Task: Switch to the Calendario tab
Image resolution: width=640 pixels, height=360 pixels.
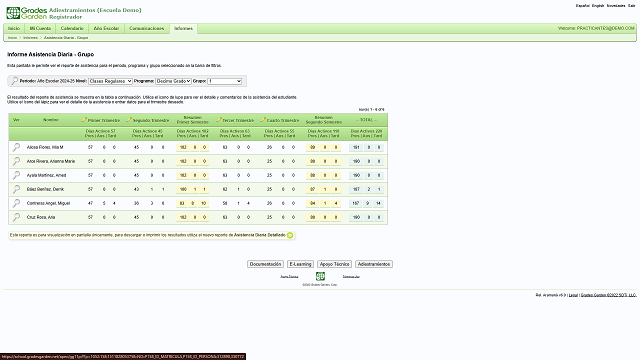Action: tap(72, 28)
